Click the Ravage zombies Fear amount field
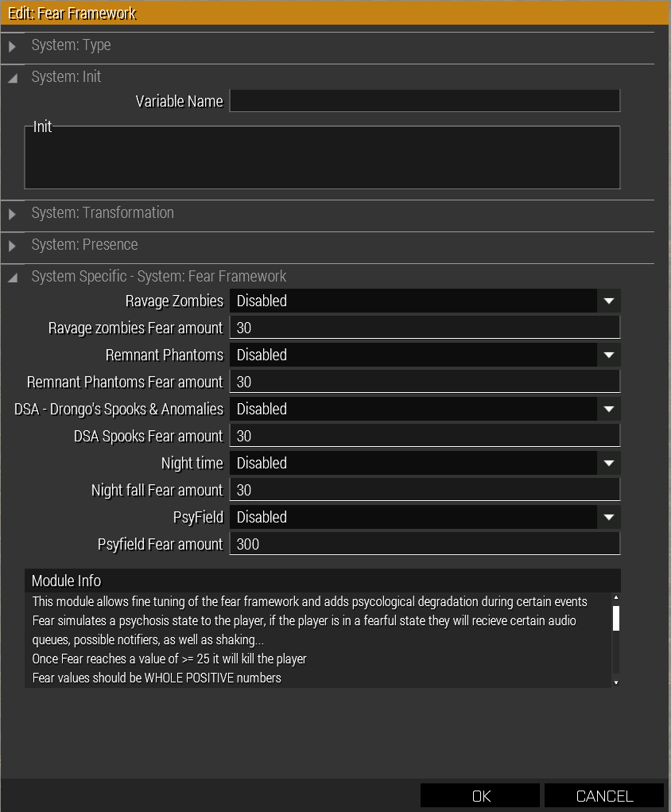Viewport: 671px width, 812px height. (x=425, y=328)
